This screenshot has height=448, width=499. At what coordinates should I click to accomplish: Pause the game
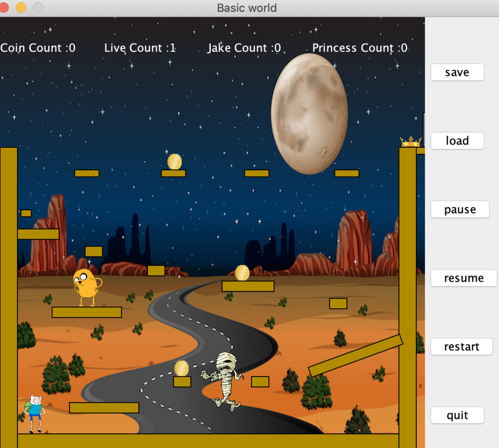pos(460,209)
